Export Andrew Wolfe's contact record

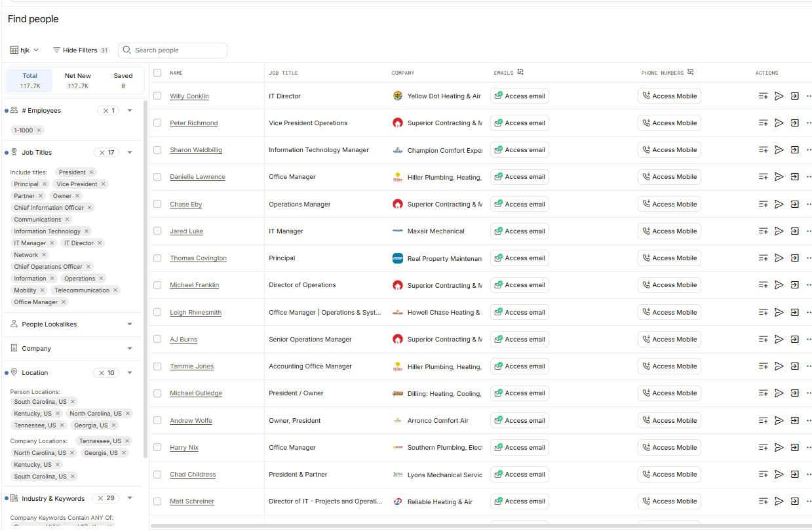(x=794, y=421)
